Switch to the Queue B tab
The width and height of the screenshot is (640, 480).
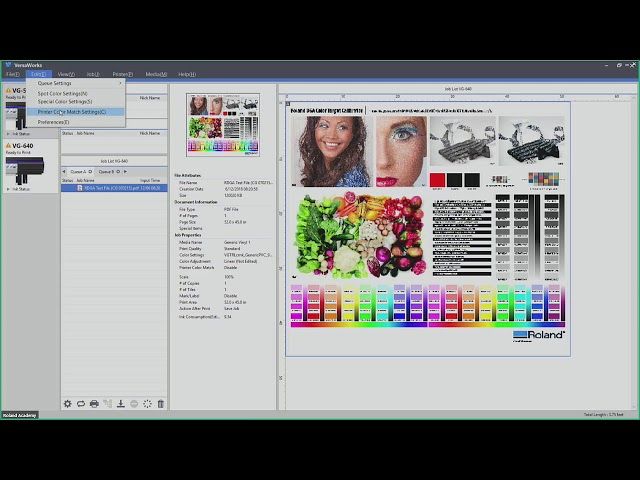coord(106,171)
